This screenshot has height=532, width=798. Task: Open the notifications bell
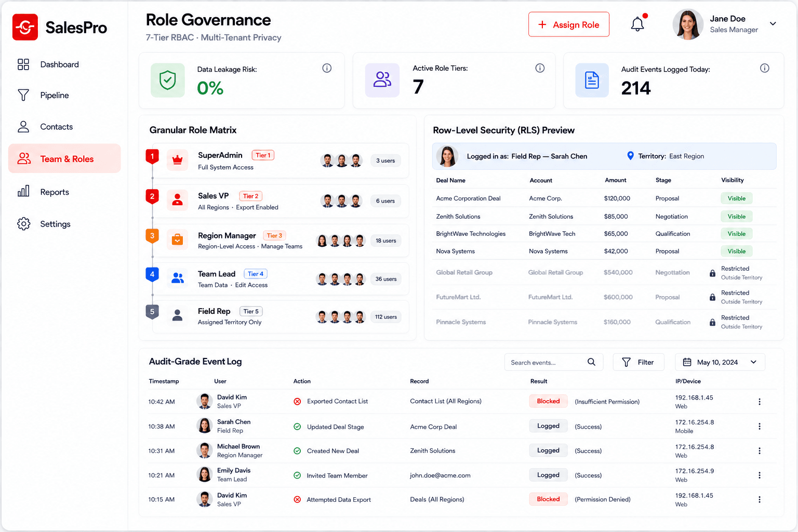(x=637, y=24)
